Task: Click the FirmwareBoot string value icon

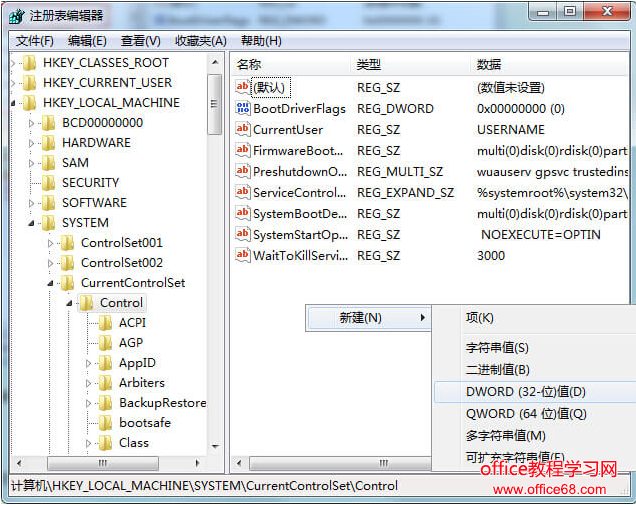Action: 243,151
